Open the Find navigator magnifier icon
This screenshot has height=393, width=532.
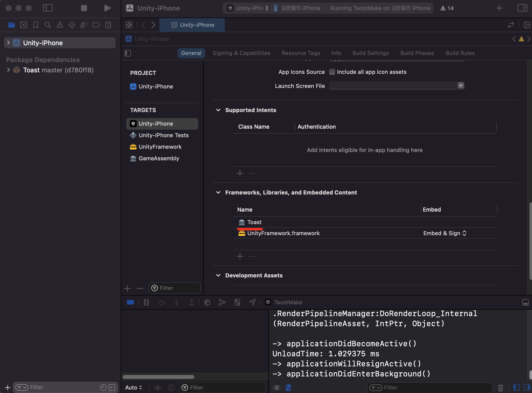48,25
